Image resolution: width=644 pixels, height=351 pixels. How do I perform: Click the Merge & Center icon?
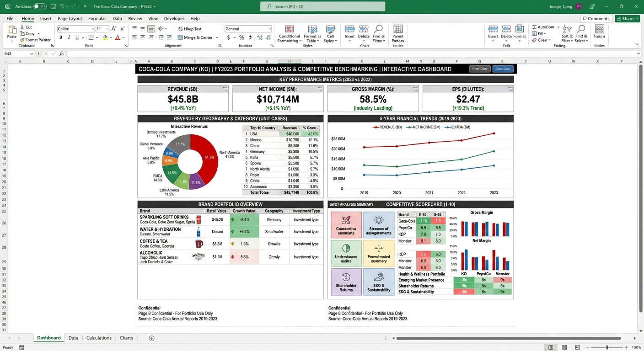pos(180,37)
